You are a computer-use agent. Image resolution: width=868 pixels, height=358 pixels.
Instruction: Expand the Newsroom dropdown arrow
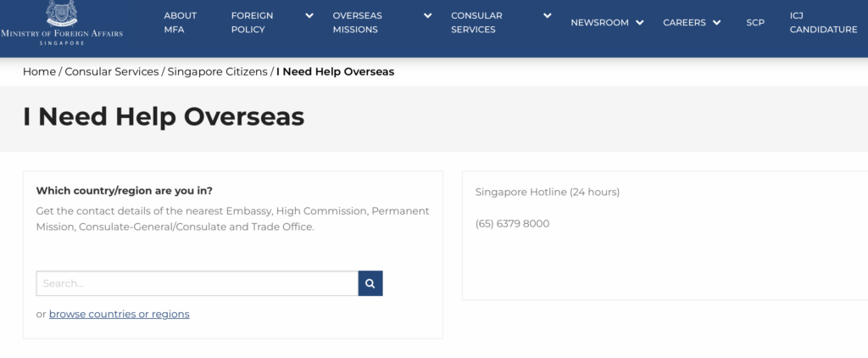[x=639, y=23]
